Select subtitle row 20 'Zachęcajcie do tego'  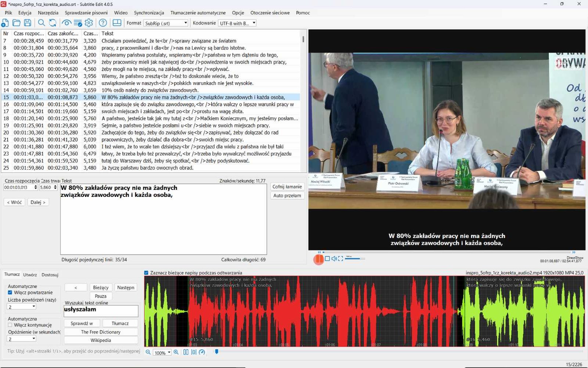point(151,132)
